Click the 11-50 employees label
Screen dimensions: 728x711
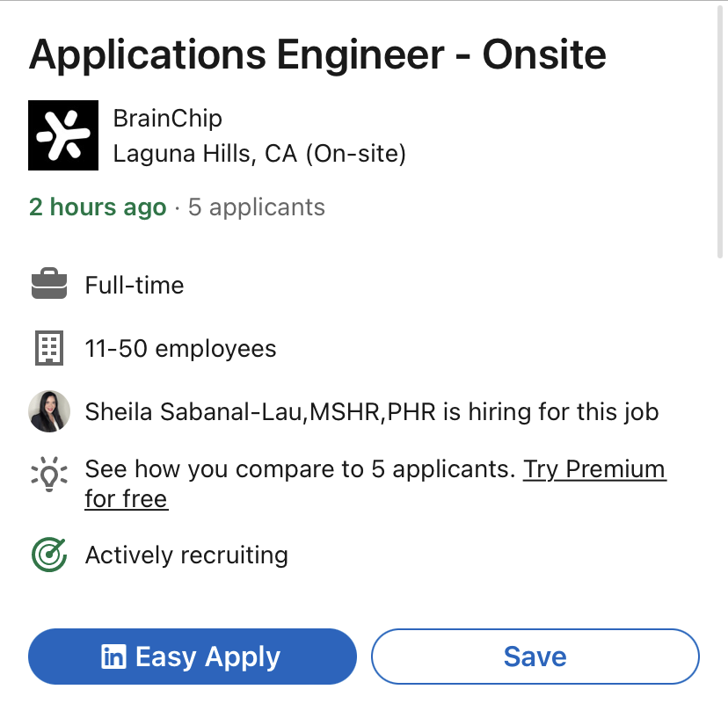pos(180,349)
